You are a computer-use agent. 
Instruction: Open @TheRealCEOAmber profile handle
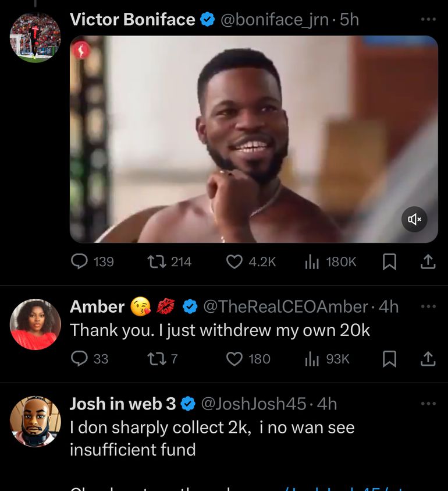(285, 306)
